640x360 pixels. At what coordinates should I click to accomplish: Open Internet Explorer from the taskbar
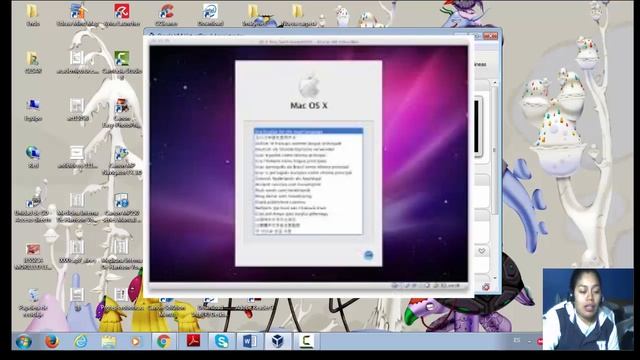coord(81,341)
